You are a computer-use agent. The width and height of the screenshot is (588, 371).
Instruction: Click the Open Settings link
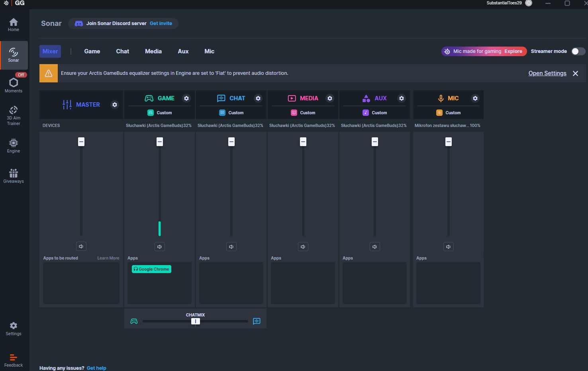(547, 73)
